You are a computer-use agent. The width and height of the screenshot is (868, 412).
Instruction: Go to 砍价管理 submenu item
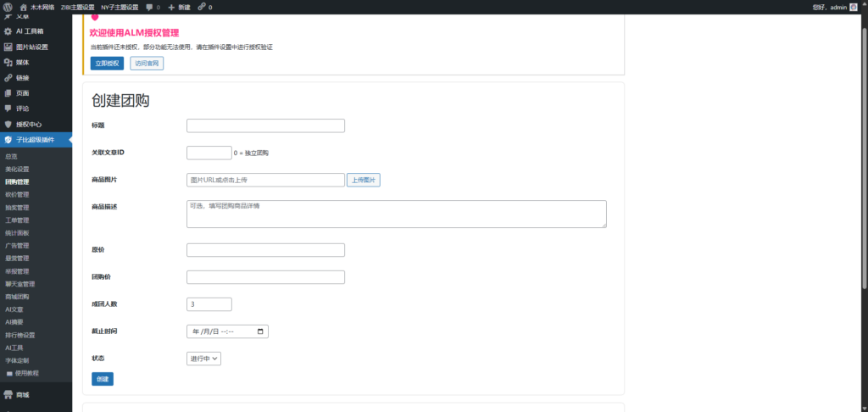(17, 194)
